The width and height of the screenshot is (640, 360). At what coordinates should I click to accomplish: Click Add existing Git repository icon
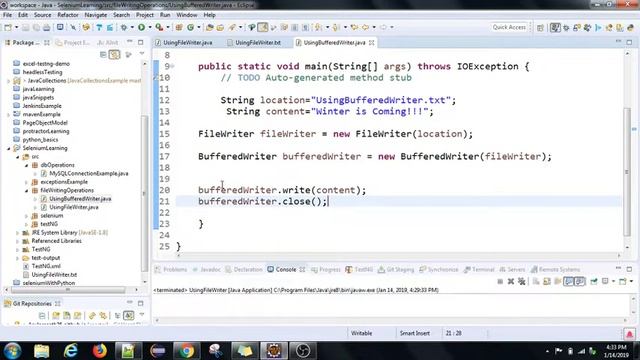click(56, 316)
